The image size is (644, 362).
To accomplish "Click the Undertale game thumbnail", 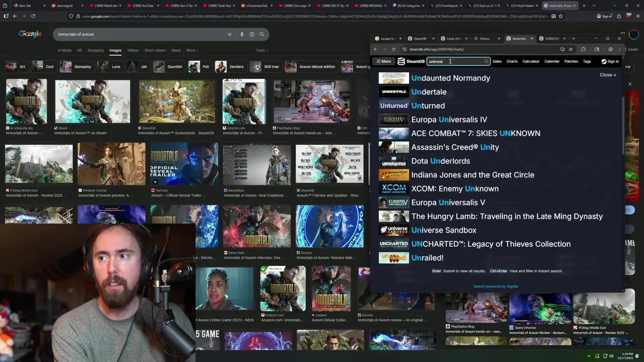I will [x=393, y=92].
